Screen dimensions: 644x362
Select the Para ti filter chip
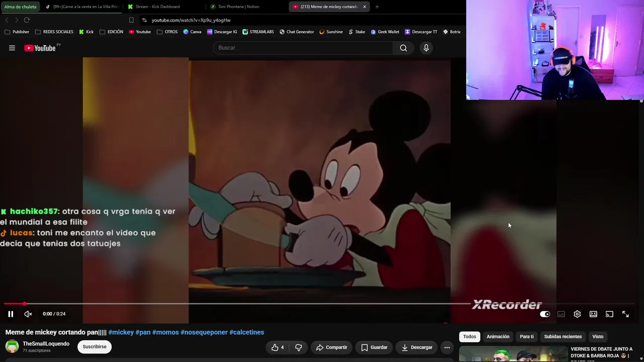(527, 337)
